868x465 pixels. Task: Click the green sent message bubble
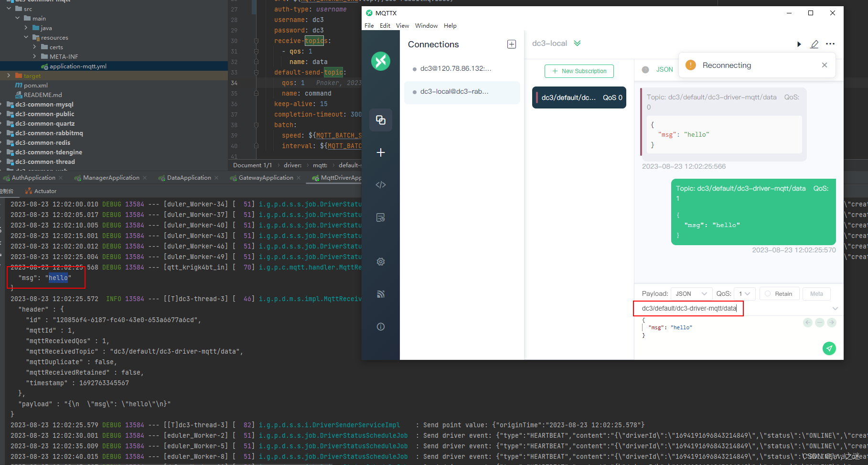(753, 212)
